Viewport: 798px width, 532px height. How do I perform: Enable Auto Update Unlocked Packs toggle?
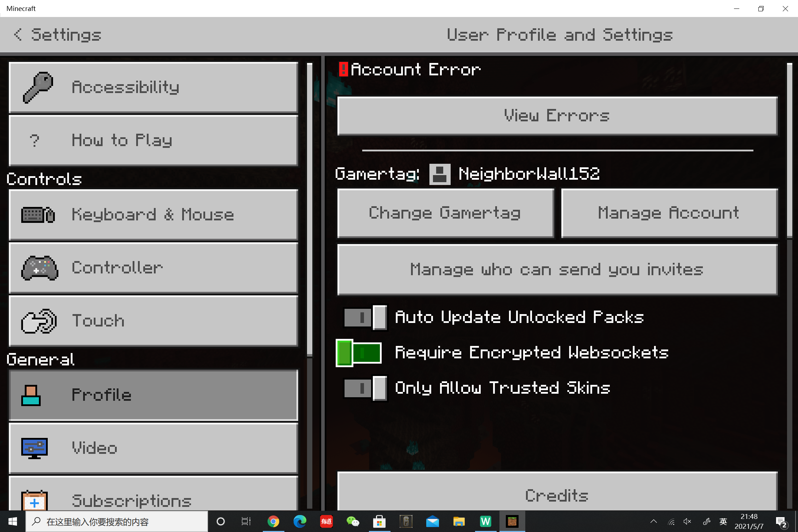pyautogui.click(x=365, y=317)
